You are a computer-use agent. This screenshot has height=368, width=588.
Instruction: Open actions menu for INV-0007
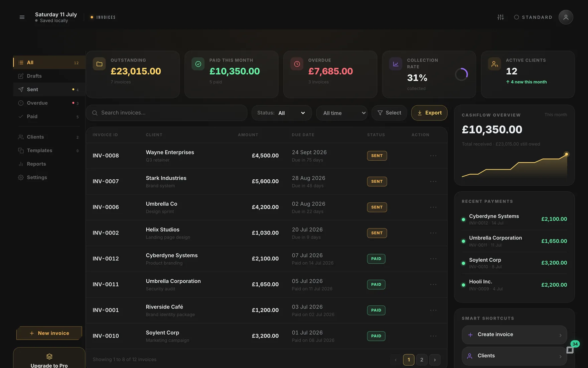[x=433, y=181]
